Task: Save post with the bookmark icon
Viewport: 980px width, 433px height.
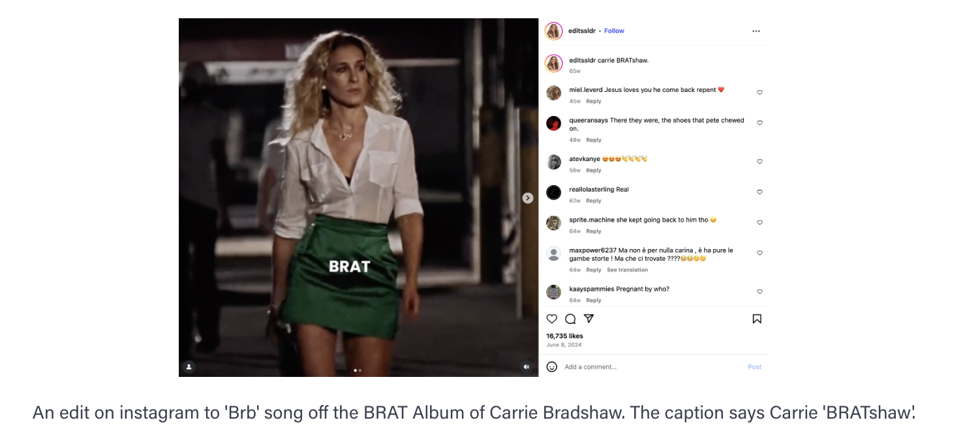Action: [757, 319]
